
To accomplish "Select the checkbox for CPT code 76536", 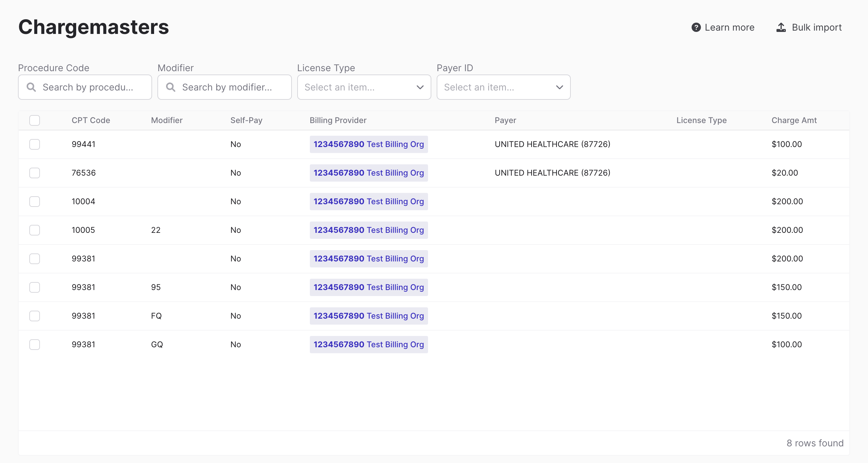I will click(34, 173).
